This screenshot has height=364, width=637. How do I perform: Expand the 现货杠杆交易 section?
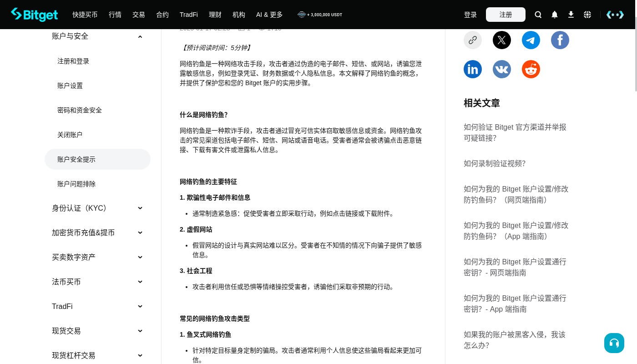(97, 356)
